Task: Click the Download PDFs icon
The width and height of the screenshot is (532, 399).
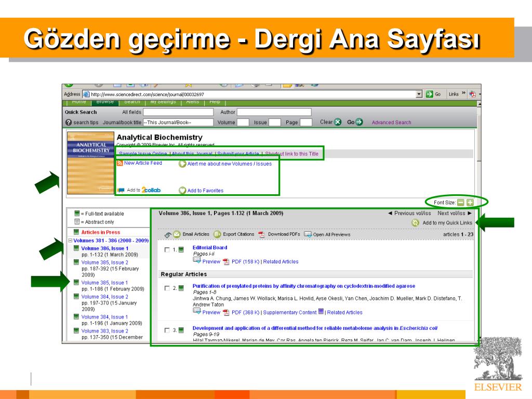Action: coord(262,234)
